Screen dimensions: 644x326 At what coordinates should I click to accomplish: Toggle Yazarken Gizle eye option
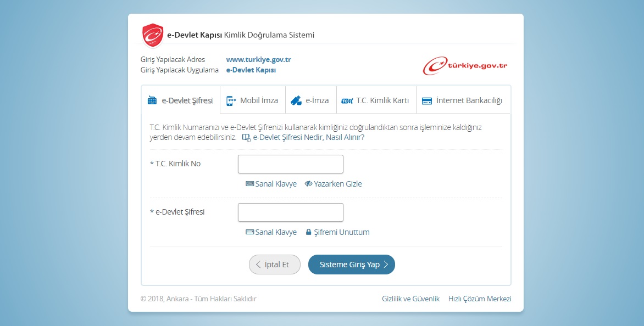tap(333, 184)
